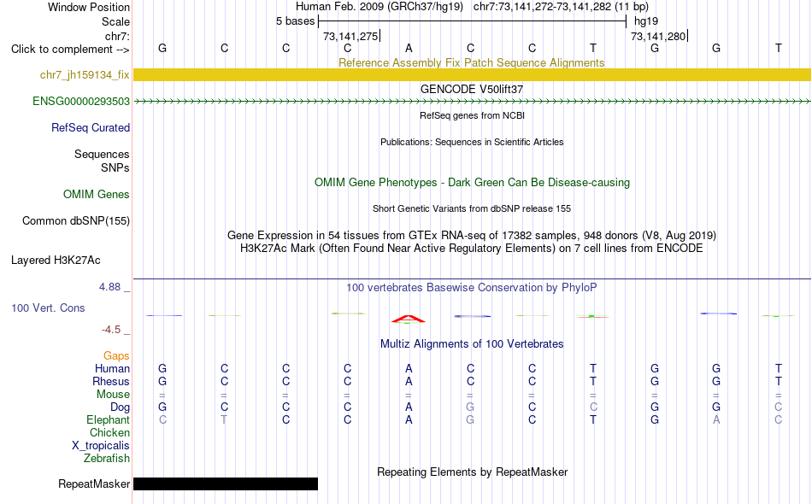Open Multiz Alignments of 100 Vertebrates title
Image resolution: width=812 pixels, height=504 pixels.
tap(472, 343)
